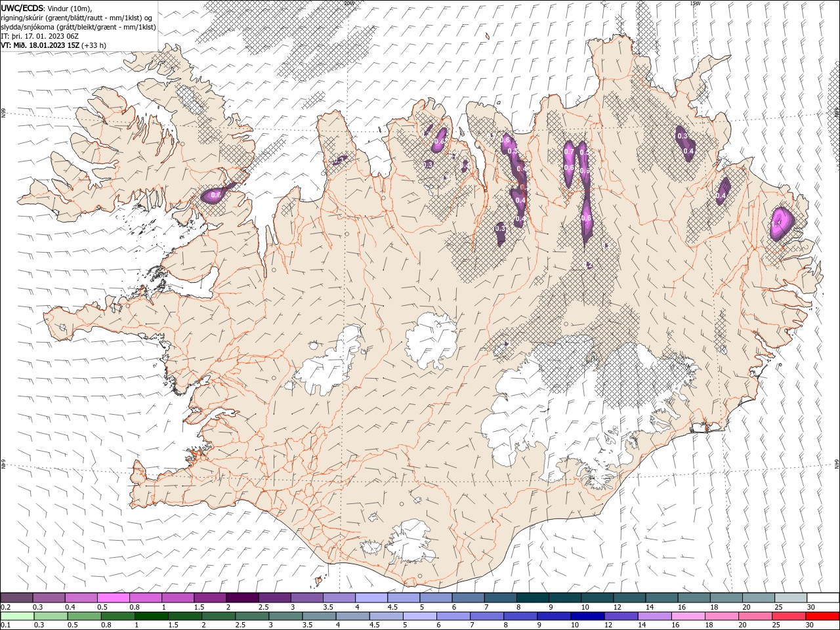Click the '15W' longitude label at top
This screenshot has height=630, width=840.
click(695, 3)
